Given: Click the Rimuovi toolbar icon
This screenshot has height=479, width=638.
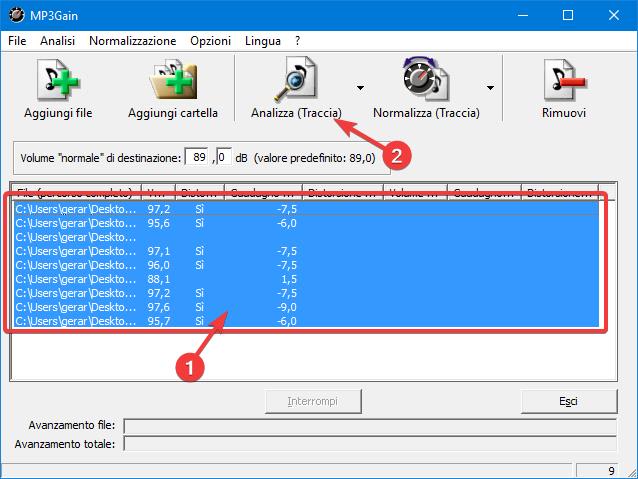Looking at the screenshot, I should (x=564, y=80).
